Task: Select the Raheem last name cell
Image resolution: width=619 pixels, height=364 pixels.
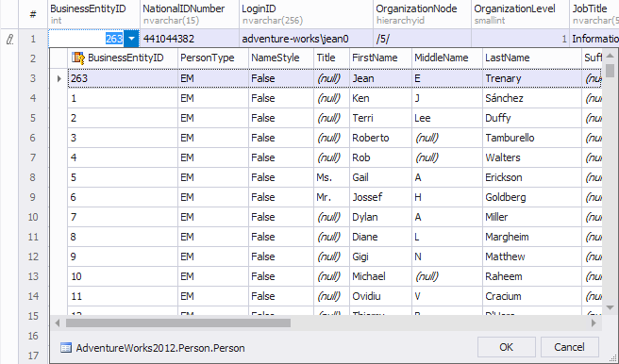Action: (532, 276)
